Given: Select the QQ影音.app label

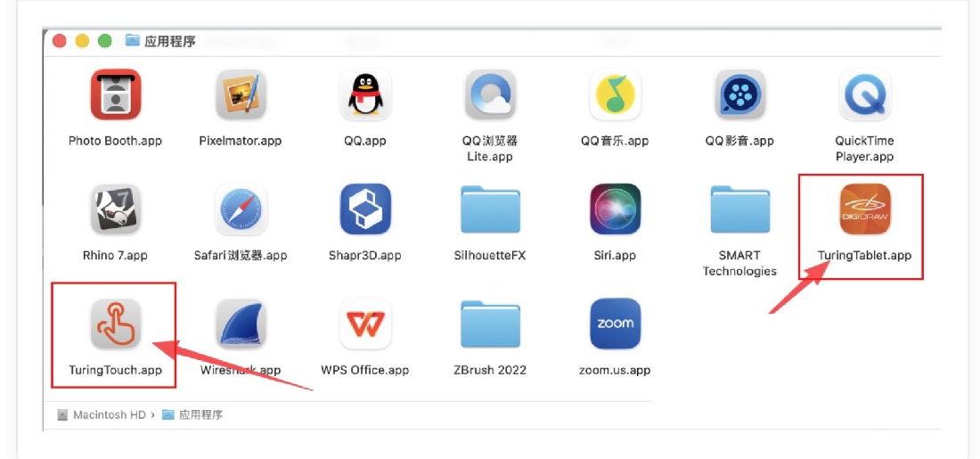Looking at the screenshot, I should pyautogui.click(x=740, y=141).
